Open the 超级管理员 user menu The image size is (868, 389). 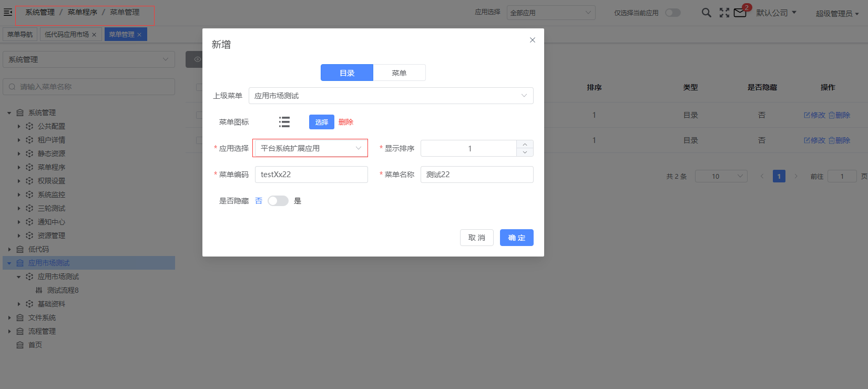click(x=837, y=13)
